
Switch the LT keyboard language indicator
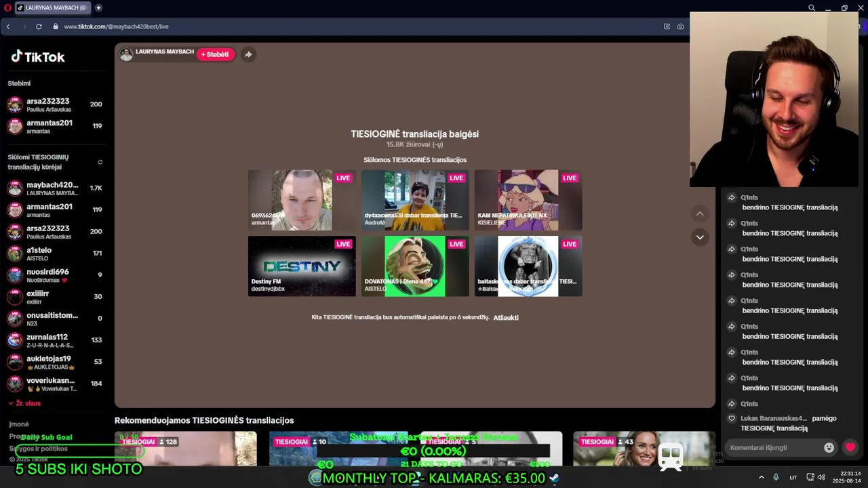pos(793,478)
